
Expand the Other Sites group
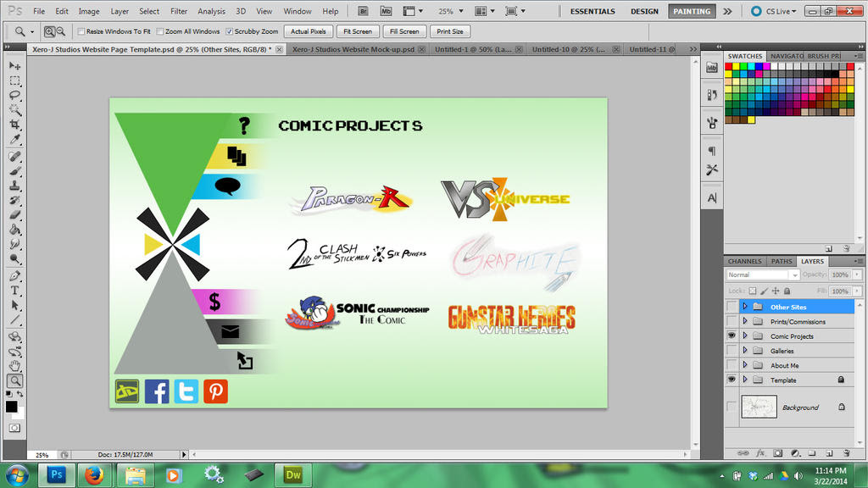point(745,307)
